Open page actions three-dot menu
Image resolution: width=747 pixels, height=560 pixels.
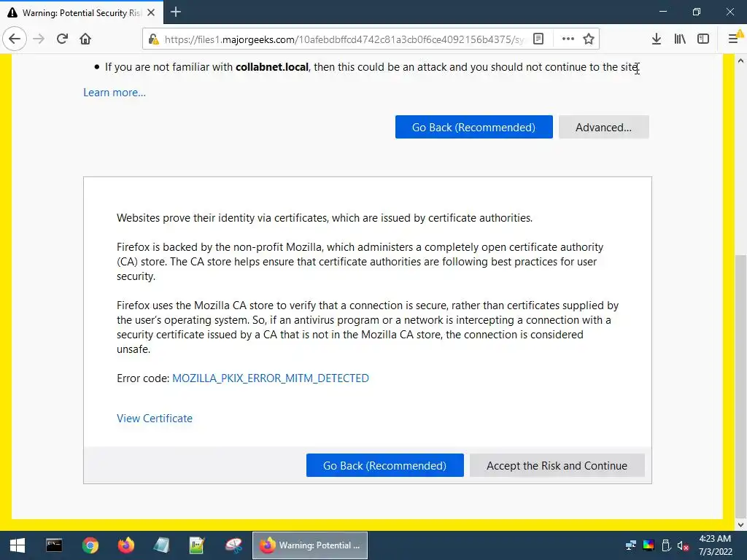pos(568,39)
